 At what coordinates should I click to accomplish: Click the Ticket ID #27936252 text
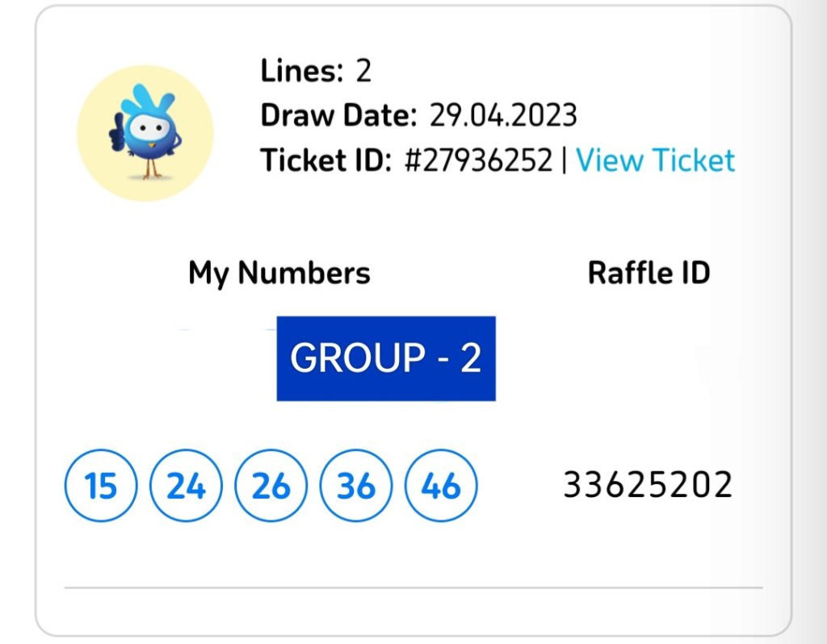478,160
